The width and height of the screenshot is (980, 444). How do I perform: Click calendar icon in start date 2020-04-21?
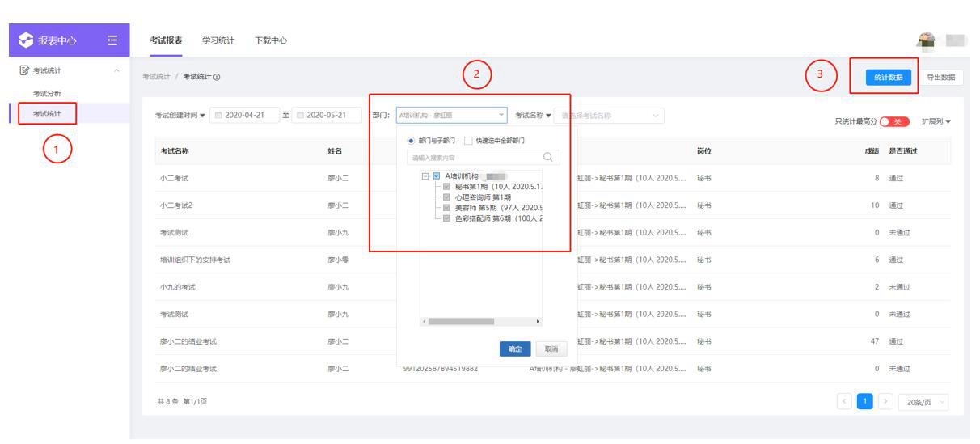click(x=218, y=116)
